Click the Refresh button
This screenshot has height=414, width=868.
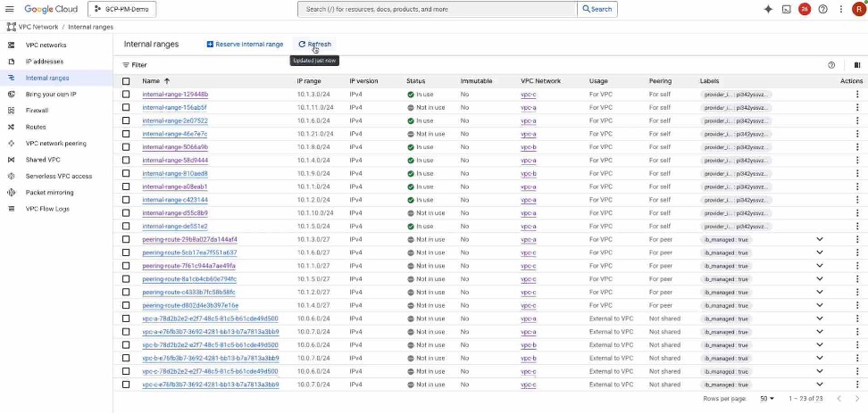click(314, 44)
